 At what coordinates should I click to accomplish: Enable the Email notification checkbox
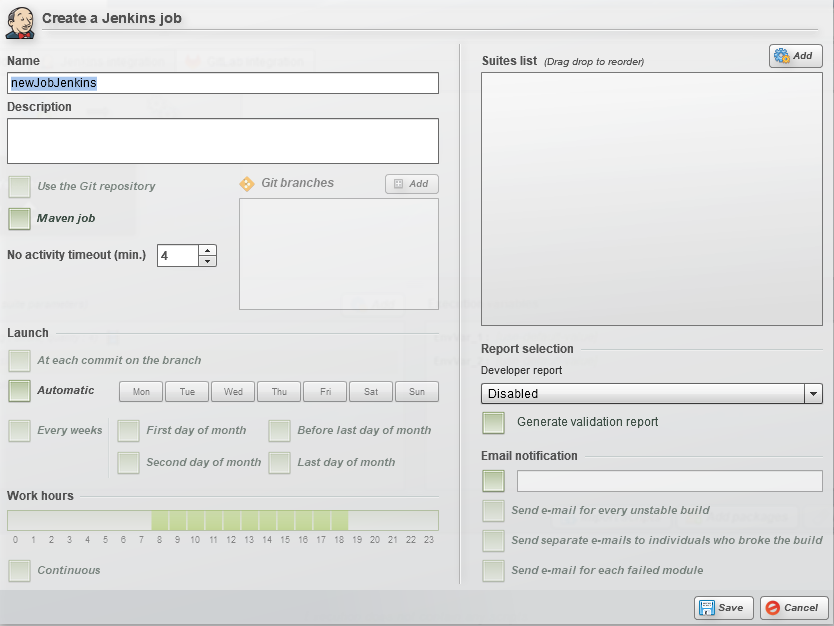[x=494, y=481]
